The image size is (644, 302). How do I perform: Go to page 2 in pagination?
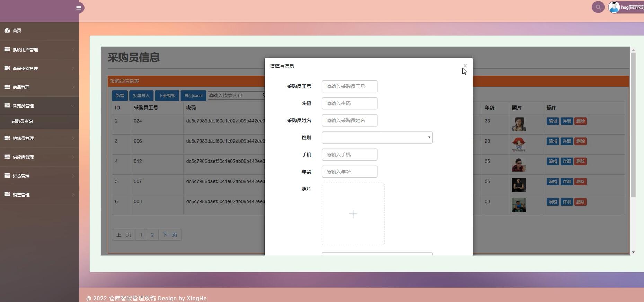pos(152,235)
